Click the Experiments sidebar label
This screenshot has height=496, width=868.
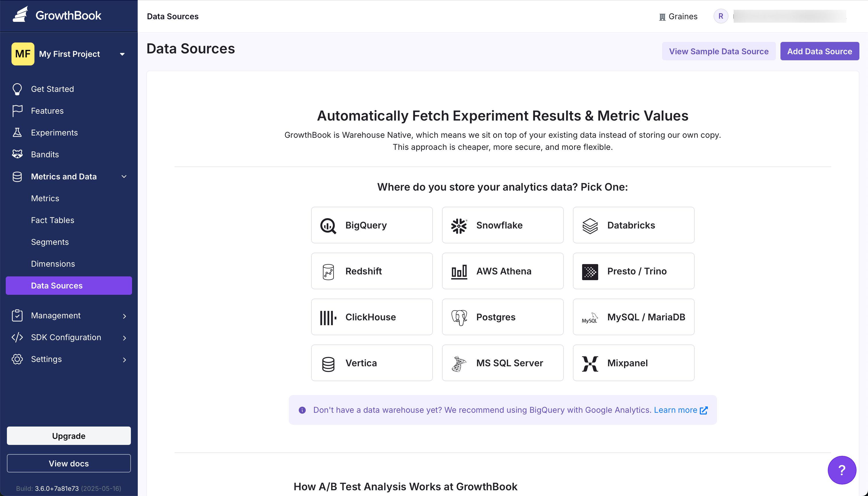[54, 133]
